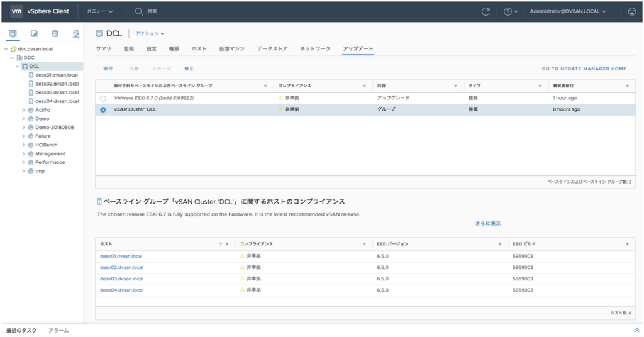Filter the コンプライアンス column in baseline table
This screenshot has height=337, width=644.
[x=364, y=86]
